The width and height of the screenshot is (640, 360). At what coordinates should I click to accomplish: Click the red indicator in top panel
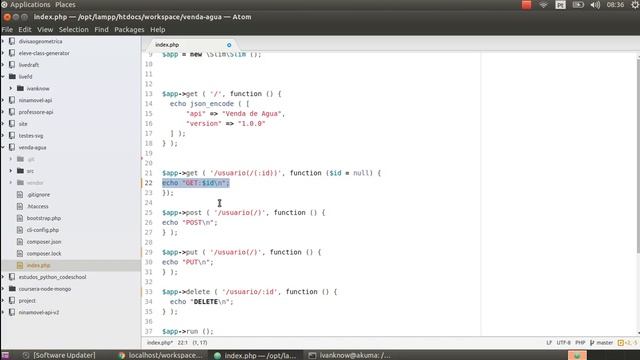(x=527, y=5)
